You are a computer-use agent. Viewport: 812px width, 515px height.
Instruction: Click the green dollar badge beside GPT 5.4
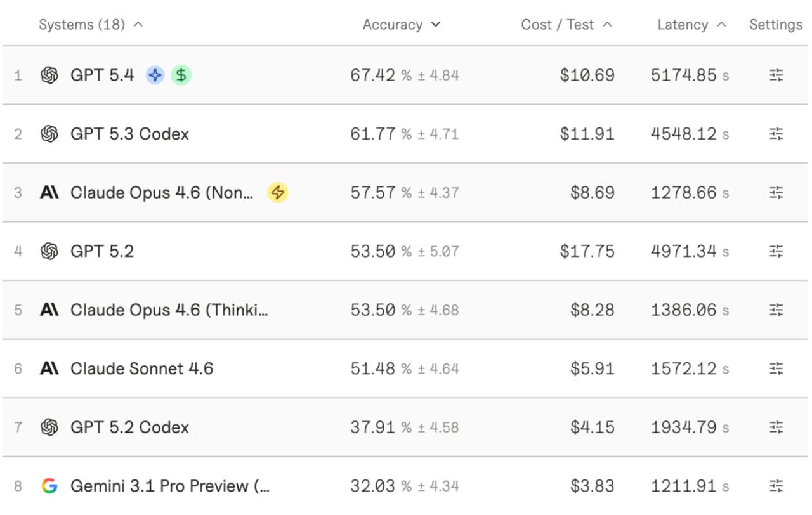pyautogui.click(x=181, y=75)
